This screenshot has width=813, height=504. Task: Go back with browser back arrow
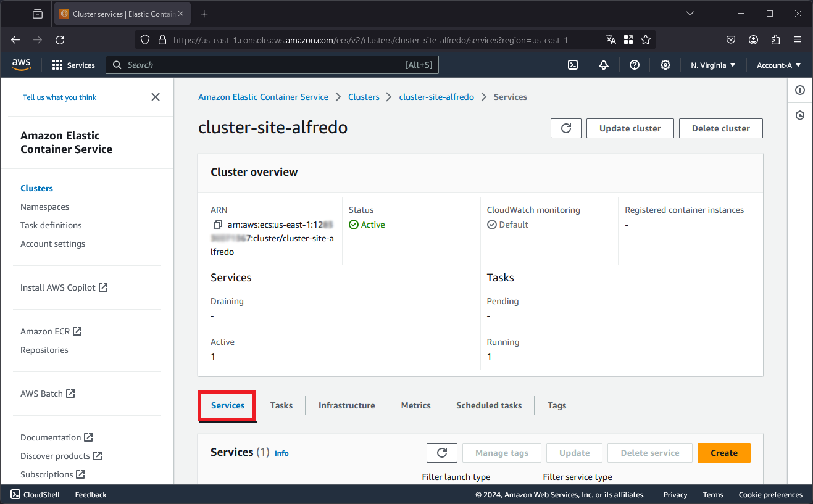15,39
